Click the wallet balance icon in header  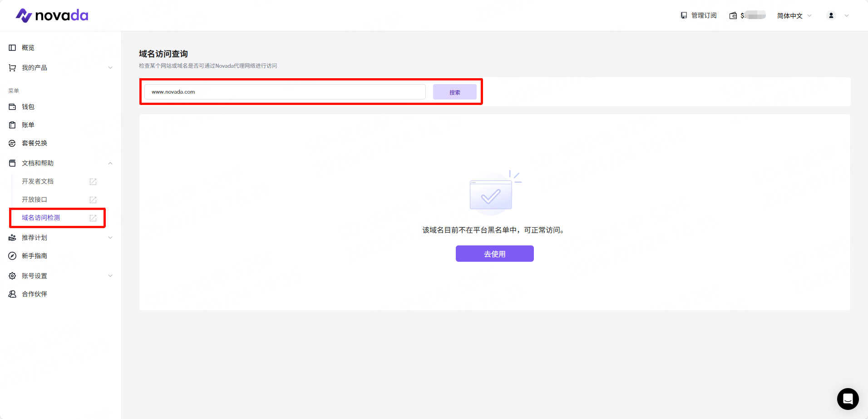733,15
